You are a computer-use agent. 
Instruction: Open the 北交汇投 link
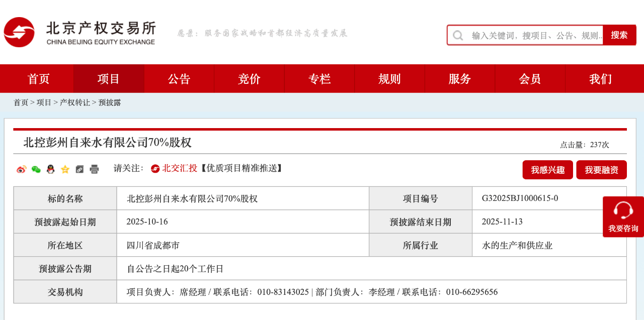[179, 168]
